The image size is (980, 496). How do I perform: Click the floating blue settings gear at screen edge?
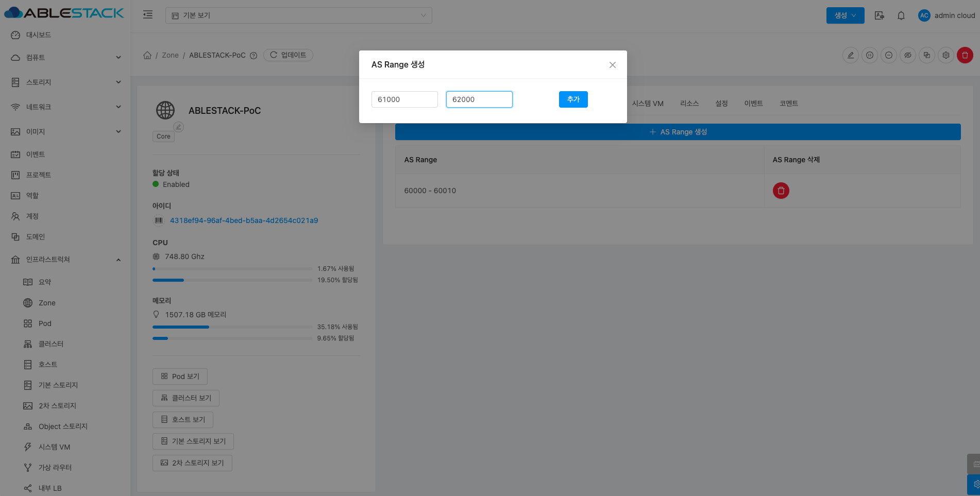(975, 485)
